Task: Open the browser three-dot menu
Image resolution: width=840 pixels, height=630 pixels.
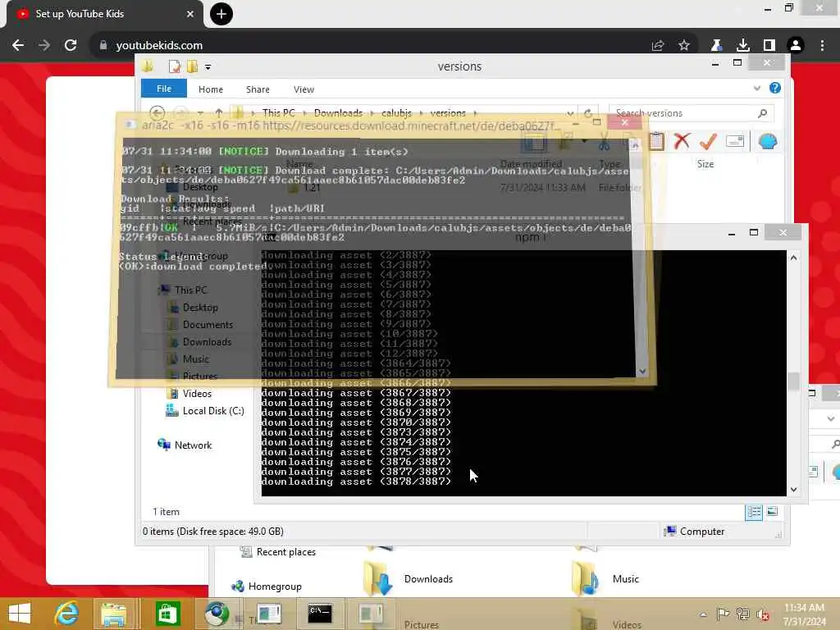Action: point(822,46)
